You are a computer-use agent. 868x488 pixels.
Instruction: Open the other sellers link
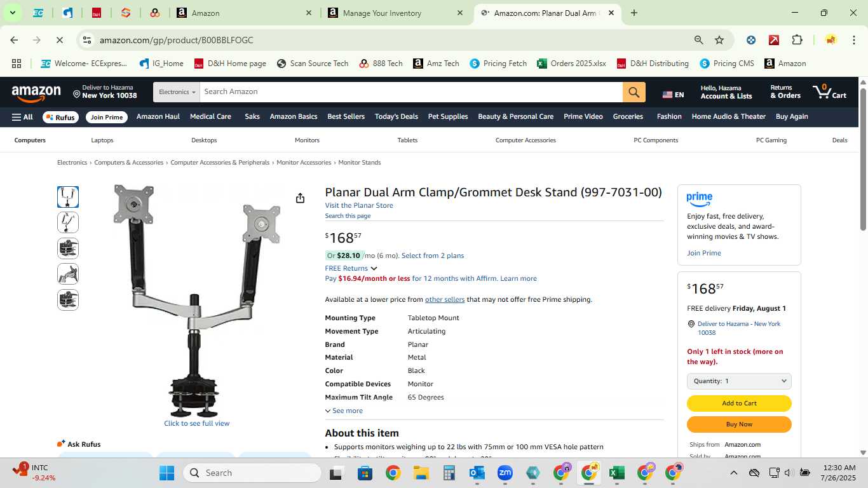[445, 300]
